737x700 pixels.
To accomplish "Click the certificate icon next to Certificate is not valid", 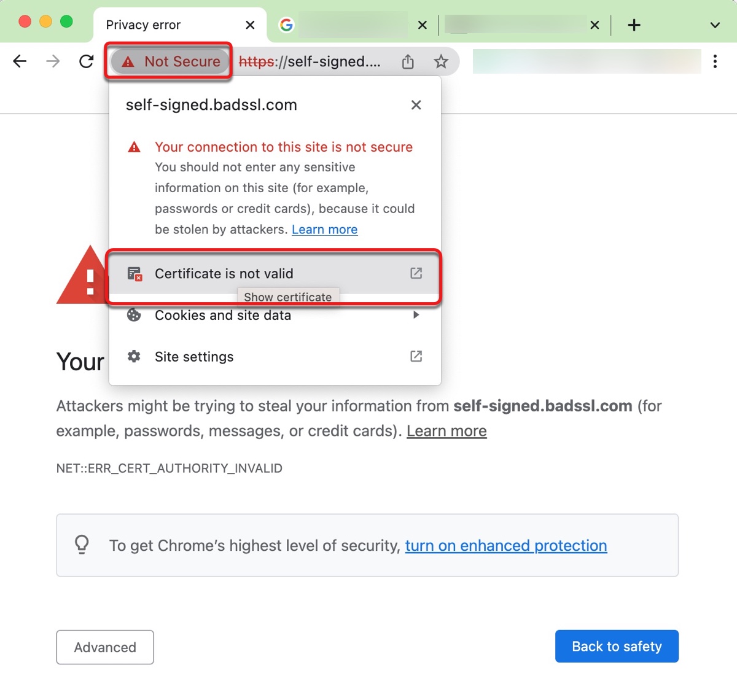I will click(x=135, y=274).
